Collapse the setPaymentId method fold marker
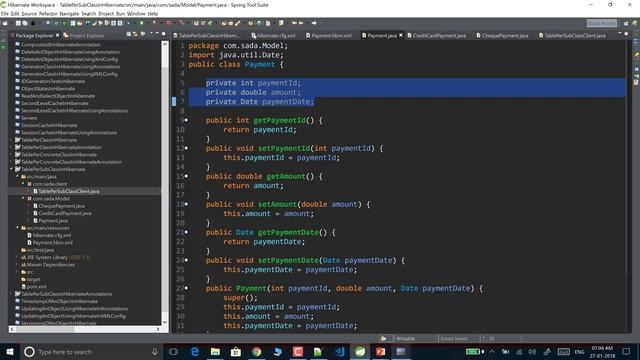Image resolution: width=640 pixels, height=360 pixels. [187, 148]
